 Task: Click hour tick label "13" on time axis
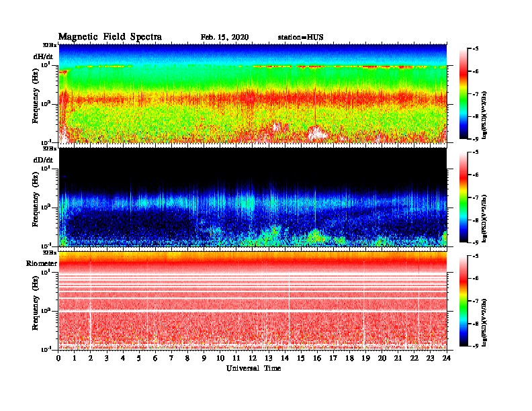(x=269, y=358)
